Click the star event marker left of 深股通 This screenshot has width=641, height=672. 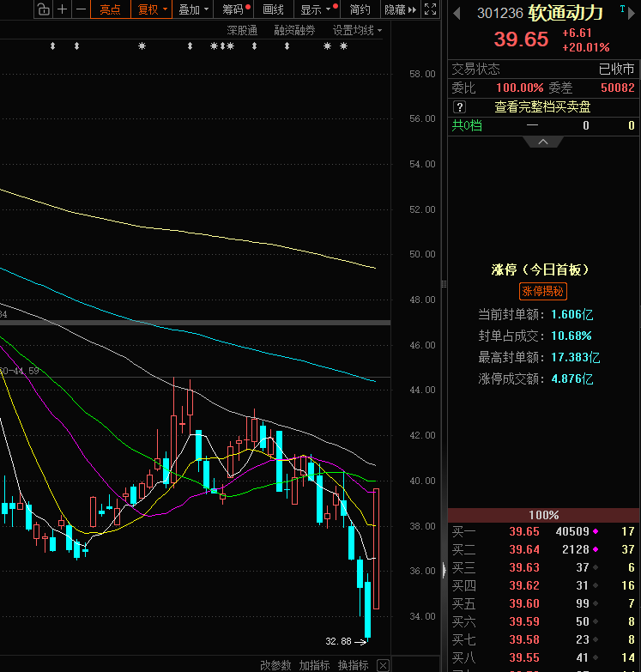142,45
